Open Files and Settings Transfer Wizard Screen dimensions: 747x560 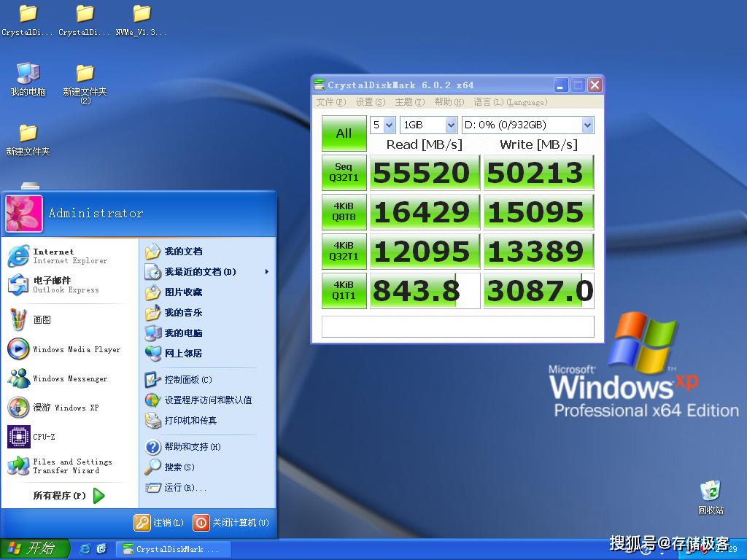(69, 466)
